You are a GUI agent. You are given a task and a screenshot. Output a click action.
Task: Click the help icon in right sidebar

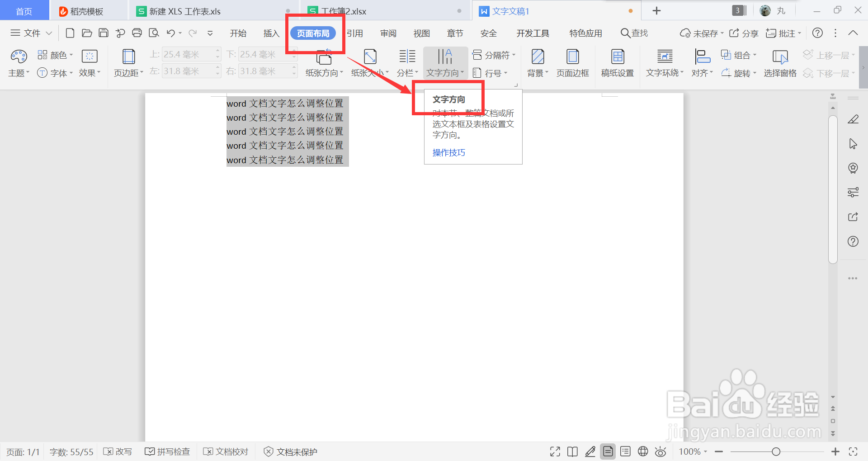[x=853, y=241]
